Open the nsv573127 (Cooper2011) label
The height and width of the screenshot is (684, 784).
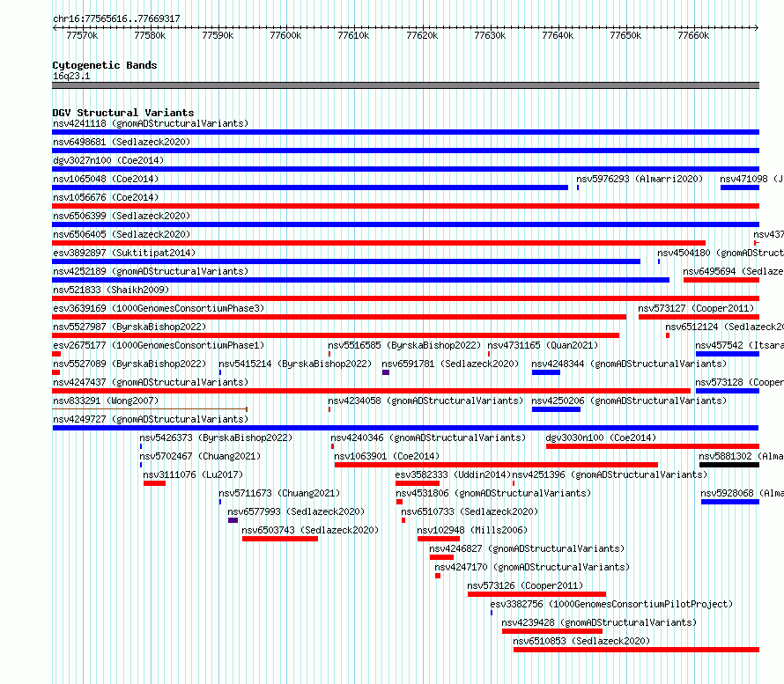696,308
